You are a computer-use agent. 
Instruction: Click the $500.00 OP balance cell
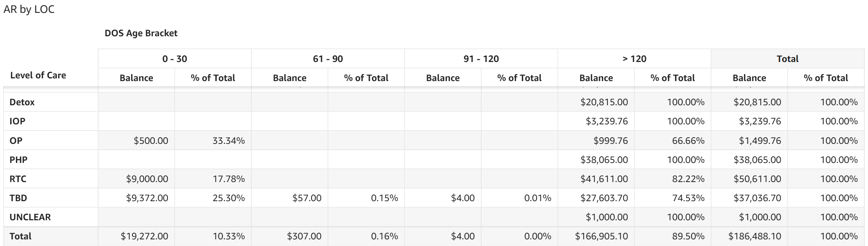click(151, 141)
